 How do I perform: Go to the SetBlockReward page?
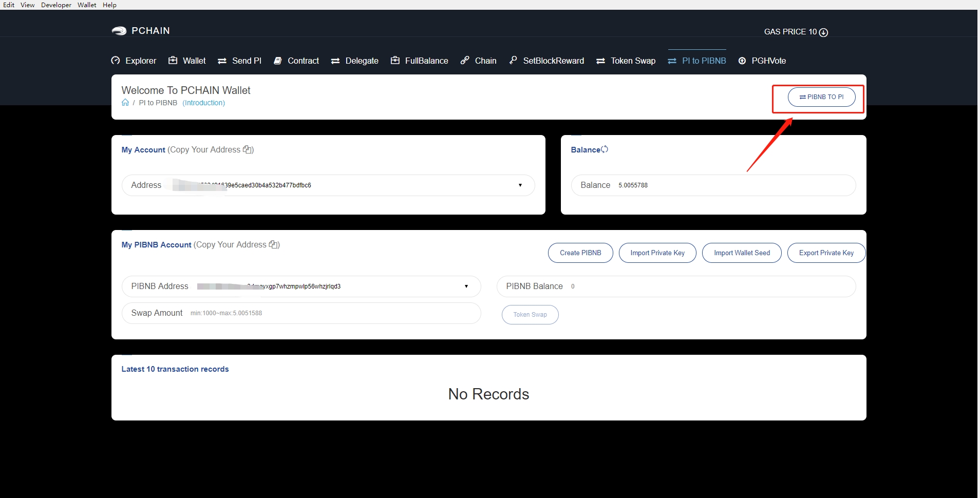tap(547, 61)
